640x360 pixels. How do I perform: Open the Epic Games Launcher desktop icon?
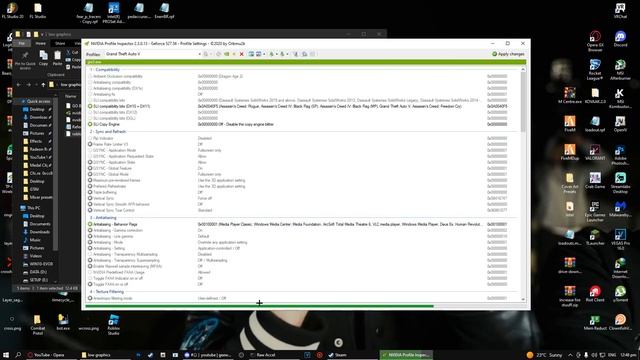click(595, 211)
